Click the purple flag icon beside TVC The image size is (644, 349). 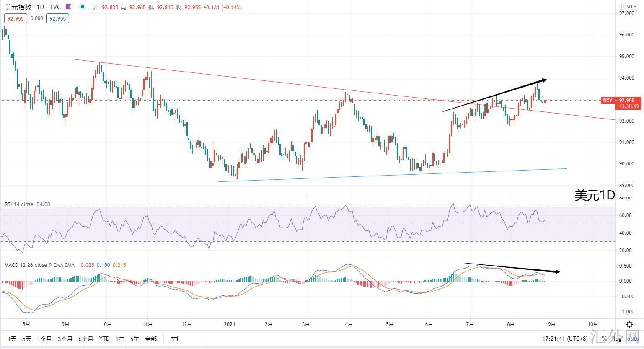click(69, 7)
